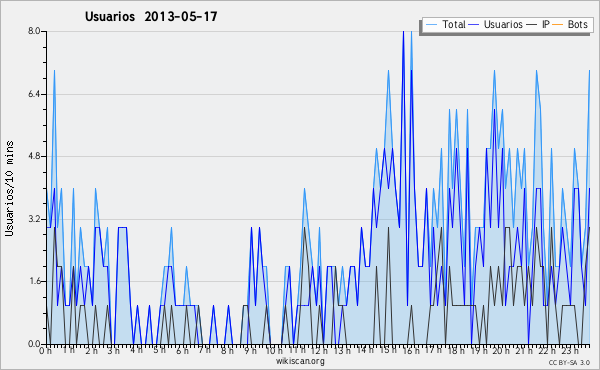Click the x-axis label '21 h'

524,350
